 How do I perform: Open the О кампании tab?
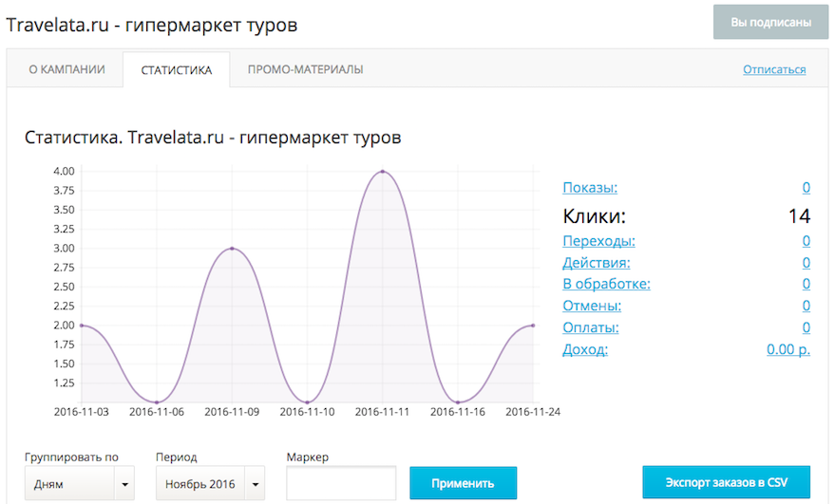click(x=66, y=69)
